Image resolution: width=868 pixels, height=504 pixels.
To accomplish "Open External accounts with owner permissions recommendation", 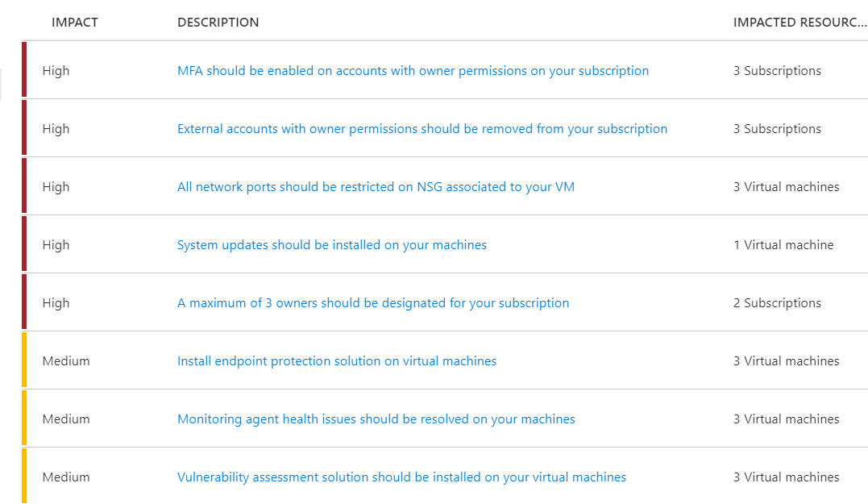I will pos(422,129).
